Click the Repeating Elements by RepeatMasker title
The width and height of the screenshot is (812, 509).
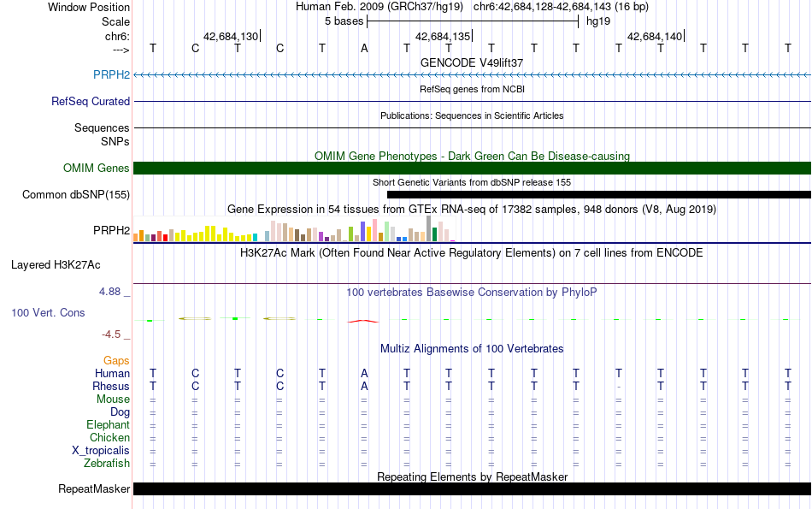(472, 476)
